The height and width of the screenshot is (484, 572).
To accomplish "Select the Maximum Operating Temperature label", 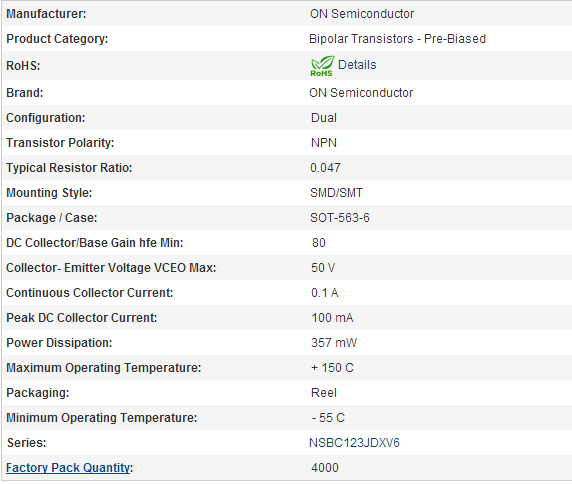I will click(104, 368).
